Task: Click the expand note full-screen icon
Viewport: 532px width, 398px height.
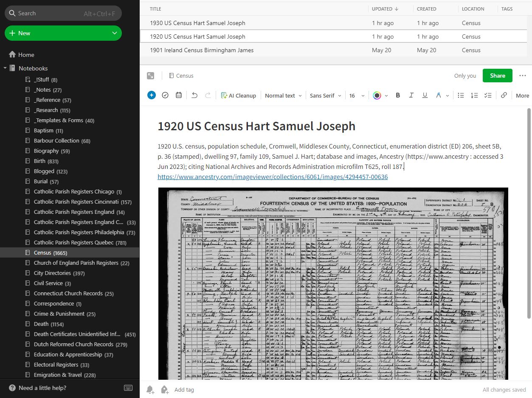Action: [x=150, y=76]
